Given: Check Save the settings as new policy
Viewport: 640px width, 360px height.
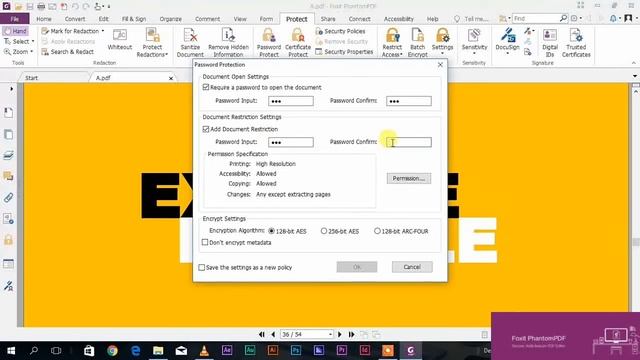Looking at the screenshot, I should point(202,267).
